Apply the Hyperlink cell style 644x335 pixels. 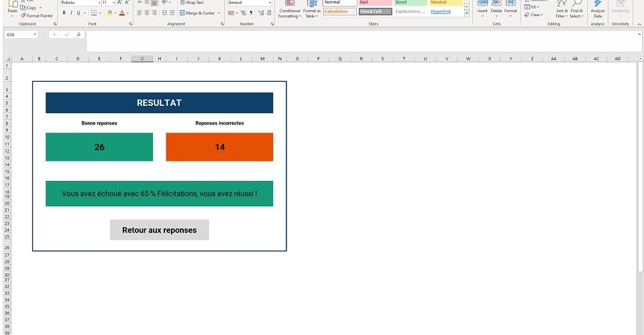click(x=446, y=11)
